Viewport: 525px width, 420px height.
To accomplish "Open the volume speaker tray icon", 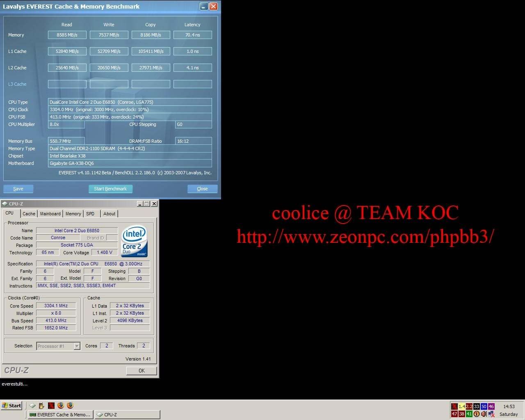I will 484,414.
